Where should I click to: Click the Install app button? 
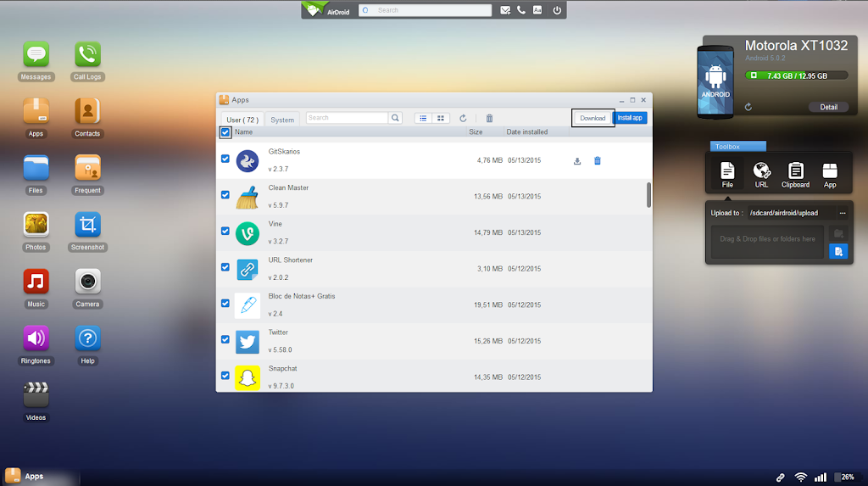click(x=630, y=118)
